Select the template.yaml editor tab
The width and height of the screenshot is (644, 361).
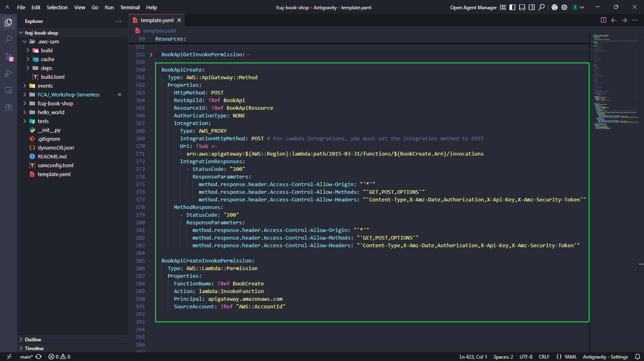pyautogui.click(x=157, y=20)
